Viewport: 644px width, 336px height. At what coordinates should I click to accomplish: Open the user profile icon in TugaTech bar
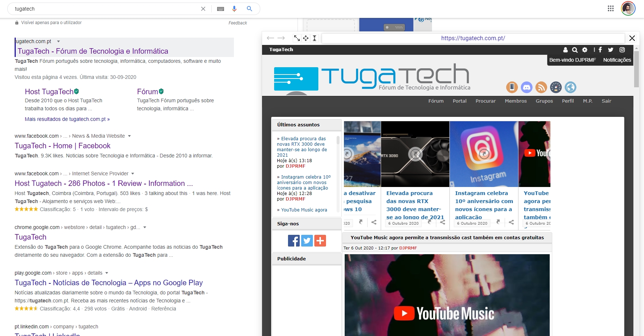click(x=565, y=50)
